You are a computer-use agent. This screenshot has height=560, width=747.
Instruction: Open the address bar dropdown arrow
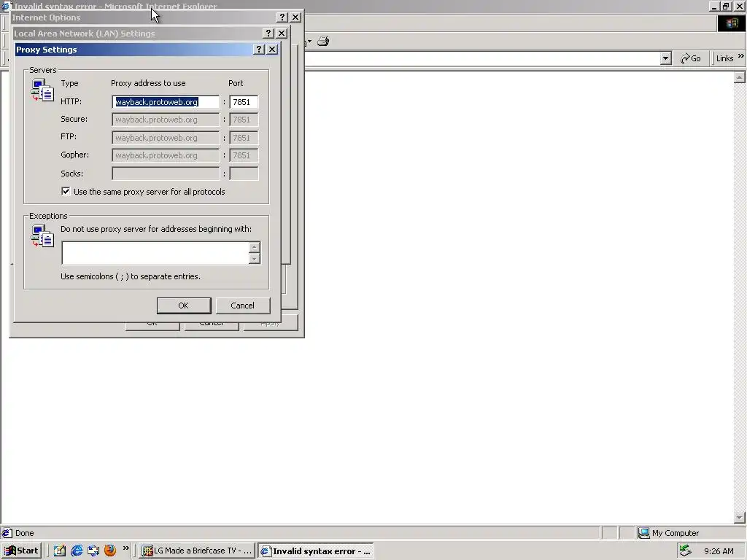[x=665, y=58]
